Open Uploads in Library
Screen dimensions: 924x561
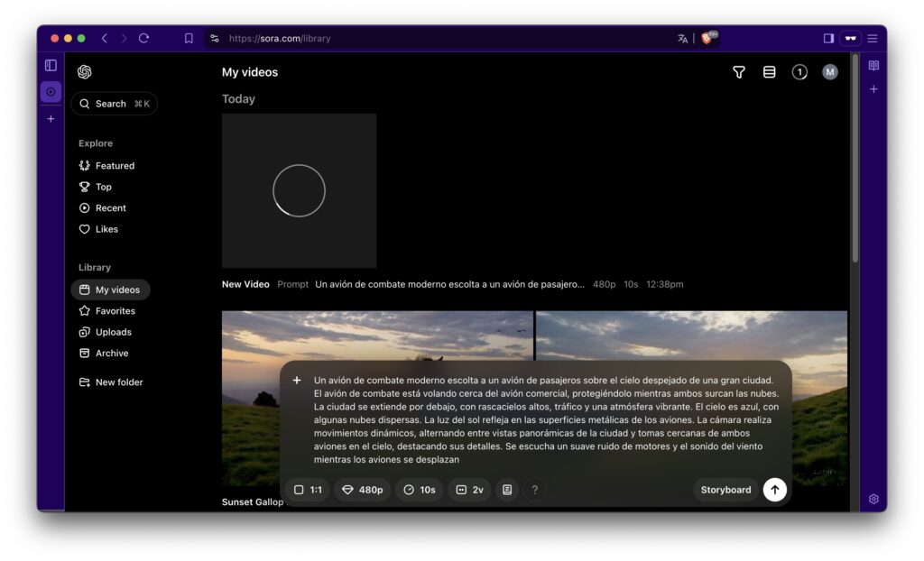pyautogui.click(x=106, y=332)
